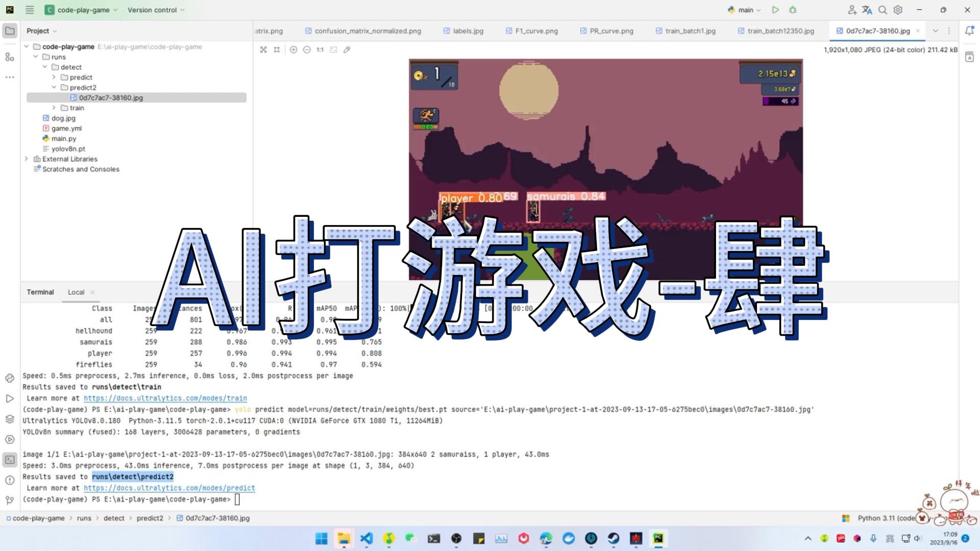
Task: Collapse the predict2 folder
Action: pos(54,87)
